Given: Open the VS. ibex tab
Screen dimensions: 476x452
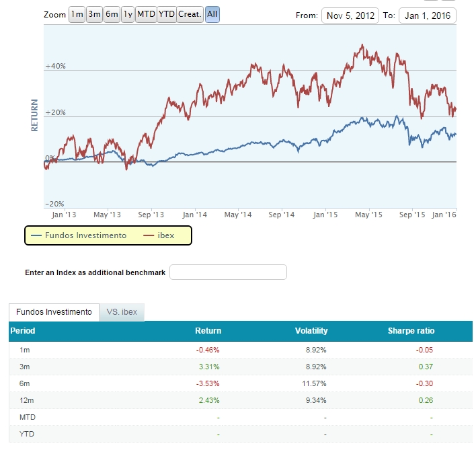Looking at the screenshot, I should coord(122,312).
